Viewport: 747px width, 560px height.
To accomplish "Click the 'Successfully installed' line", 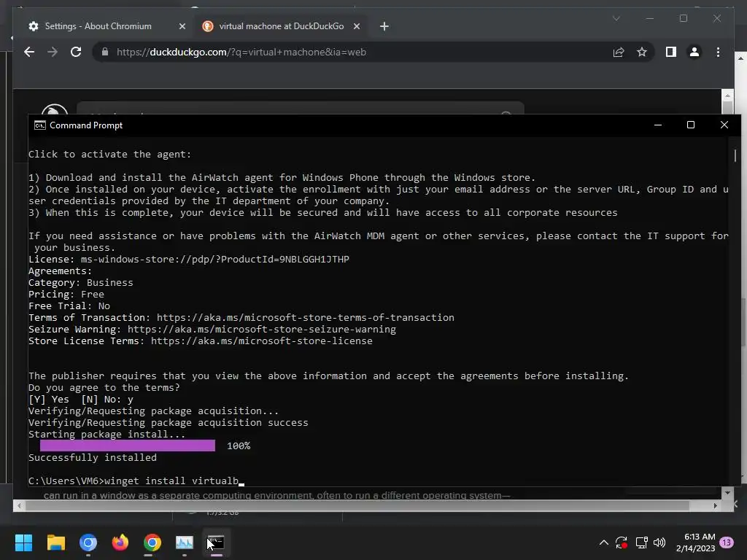I will [93, 458].
